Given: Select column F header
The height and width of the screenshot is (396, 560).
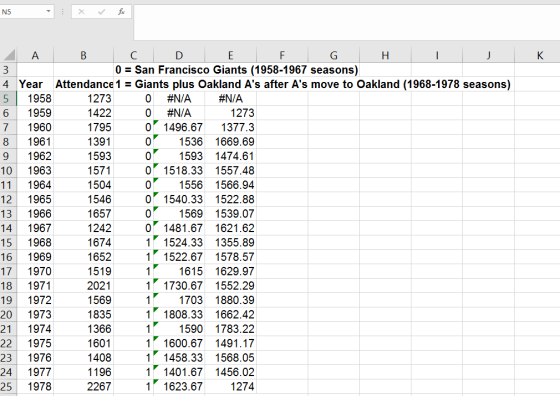Looking at the screenshot, I should tap(282, 55).
